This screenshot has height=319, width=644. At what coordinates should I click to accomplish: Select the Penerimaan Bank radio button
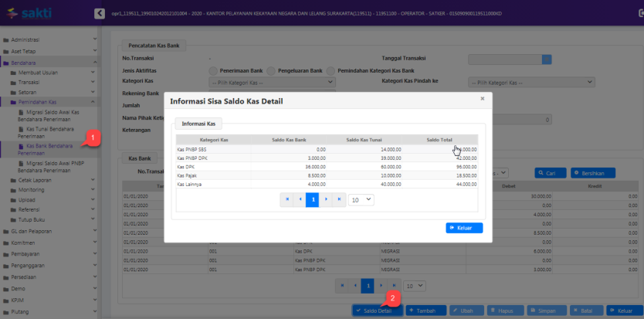[213, 70]
